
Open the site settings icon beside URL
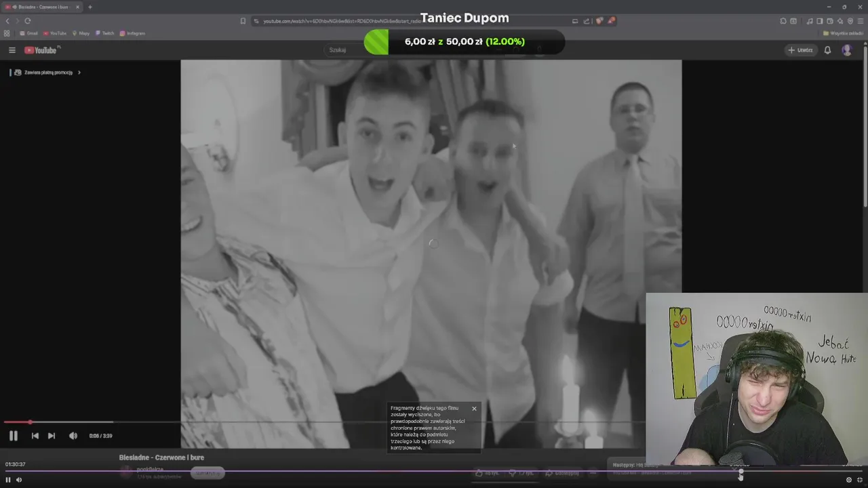click(256, 21)
